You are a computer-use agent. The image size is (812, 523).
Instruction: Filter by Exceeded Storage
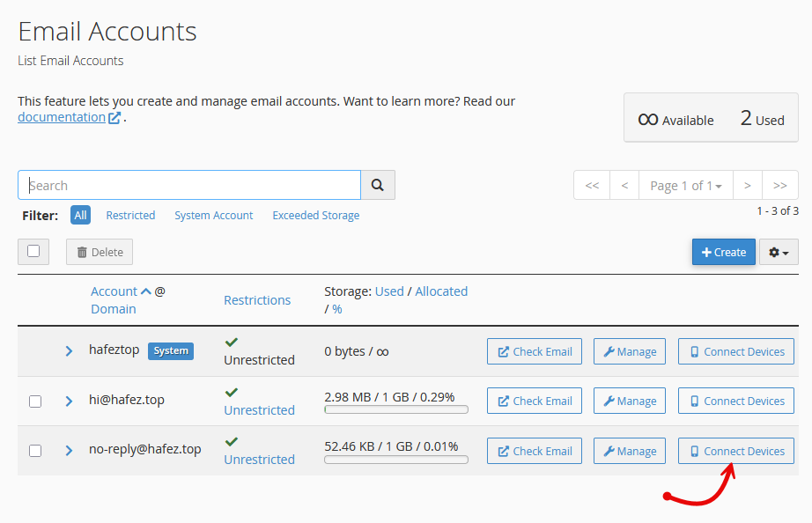316,216
